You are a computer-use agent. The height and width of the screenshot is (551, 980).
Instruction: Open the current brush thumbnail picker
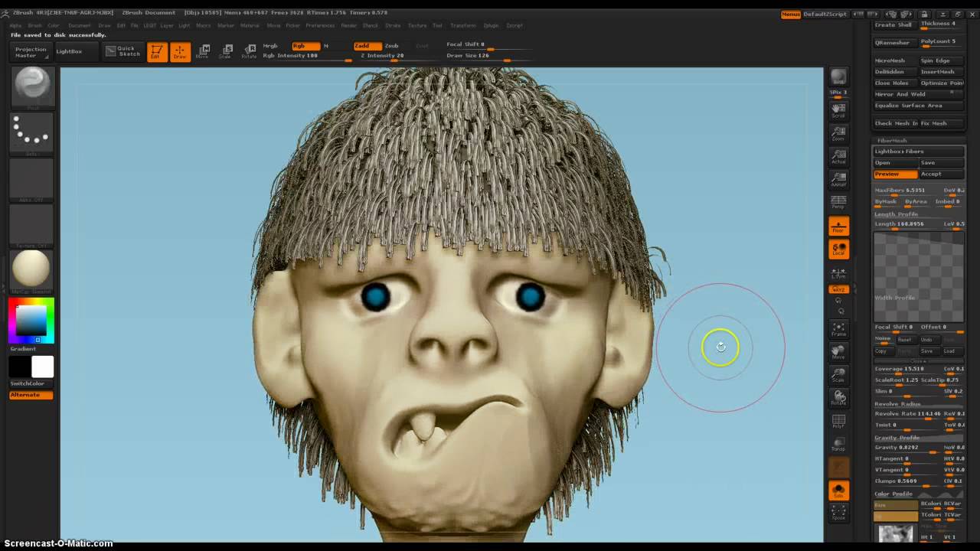click(x=31, y=86)
